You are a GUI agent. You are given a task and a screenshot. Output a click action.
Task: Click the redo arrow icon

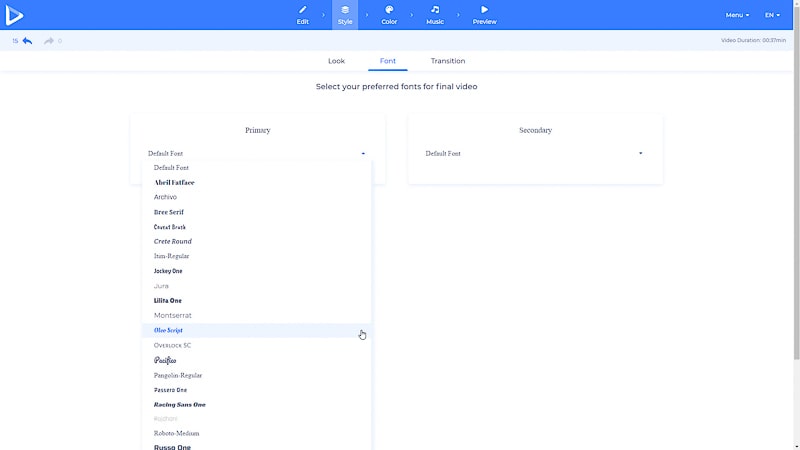pos(48,41)
